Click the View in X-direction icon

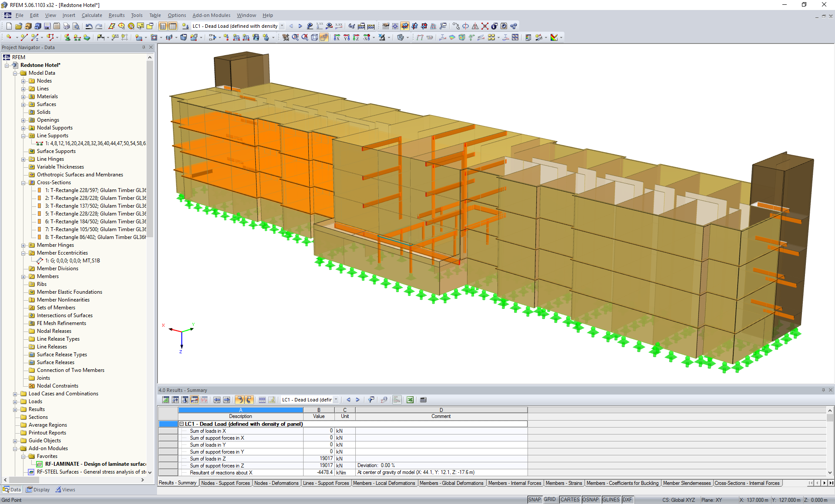click(x=337, y=37)
